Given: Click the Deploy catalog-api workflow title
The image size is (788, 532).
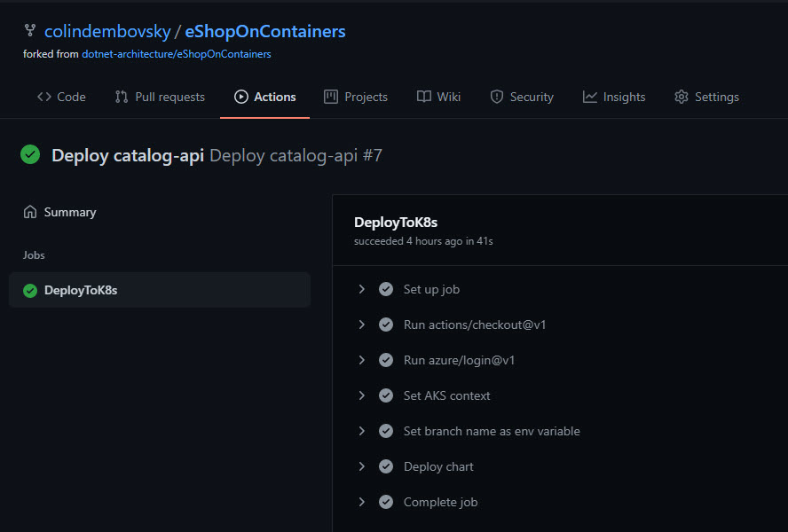Looking at the screenshot, I should coord(128,155).
